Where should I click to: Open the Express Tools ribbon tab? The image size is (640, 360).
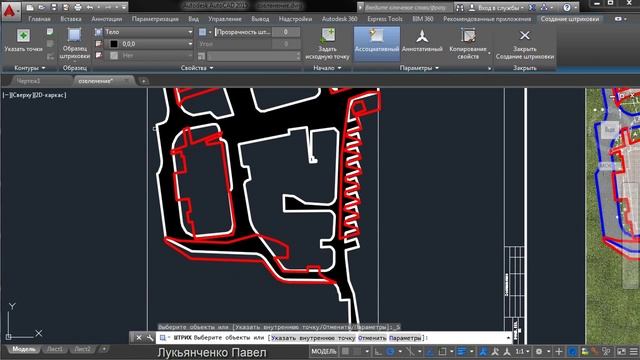click(x=385, y=19)
